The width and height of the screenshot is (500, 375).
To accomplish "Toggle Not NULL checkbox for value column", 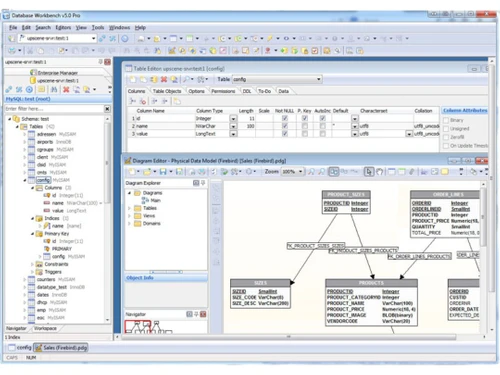I will point(285,134).
